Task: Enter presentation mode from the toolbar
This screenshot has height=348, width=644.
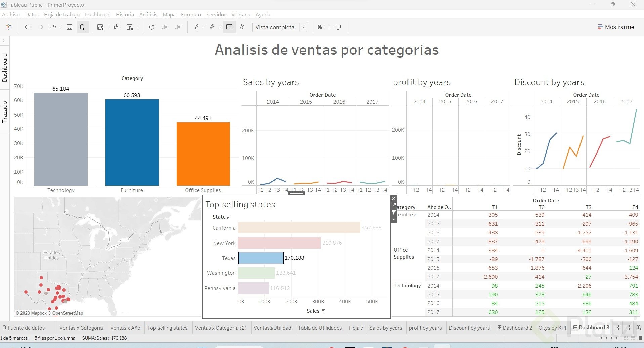Action: pyautogui.click(x=338, y=27)
